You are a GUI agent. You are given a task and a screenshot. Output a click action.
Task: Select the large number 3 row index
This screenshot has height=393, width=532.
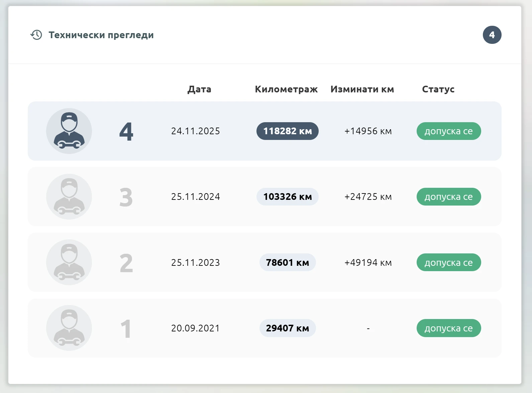[126, 197]
